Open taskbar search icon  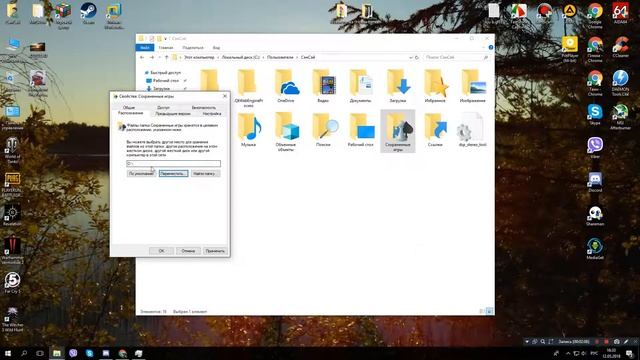(x=24, y=353)
